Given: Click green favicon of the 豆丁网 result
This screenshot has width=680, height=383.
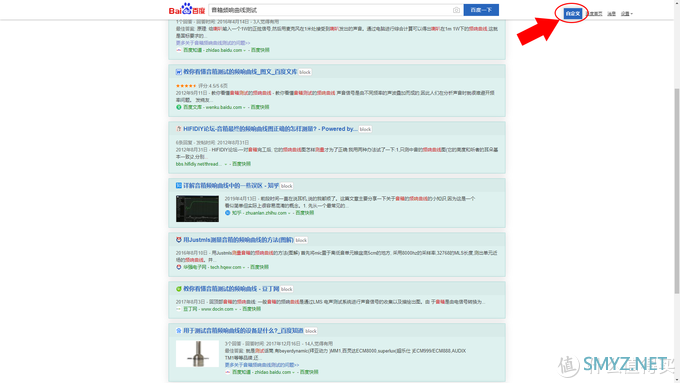Looking at the screenshot, I should click(179, 288).
